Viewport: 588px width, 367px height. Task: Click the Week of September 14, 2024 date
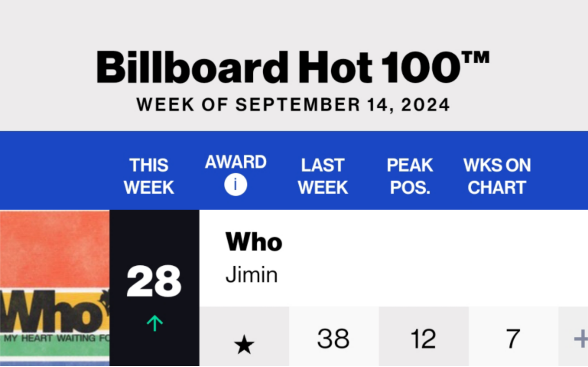293,105
